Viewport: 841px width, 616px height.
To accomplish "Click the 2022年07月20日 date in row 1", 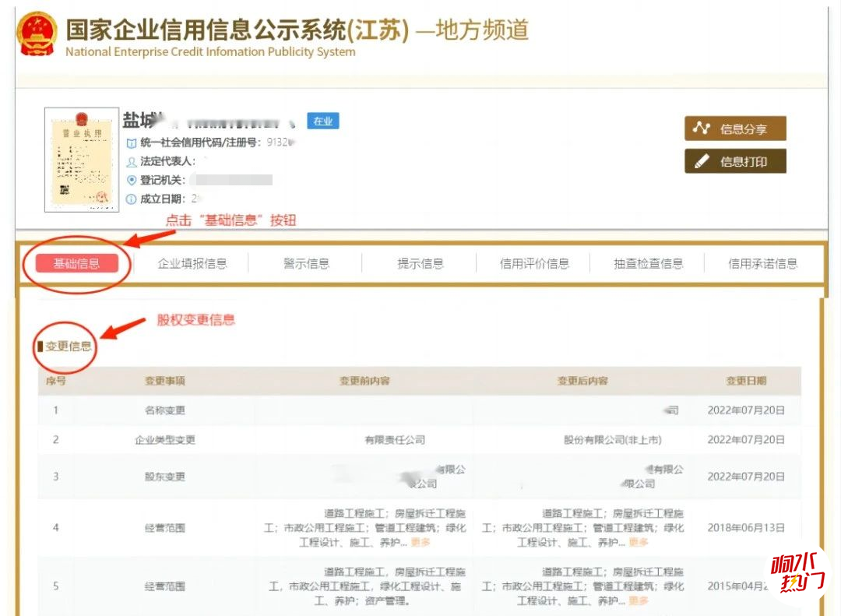I will (745, 410).
